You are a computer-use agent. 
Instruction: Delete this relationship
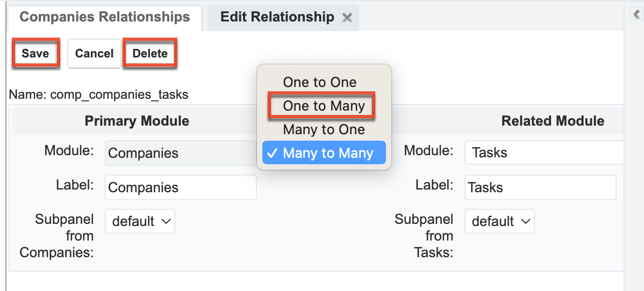pos(150,53)
